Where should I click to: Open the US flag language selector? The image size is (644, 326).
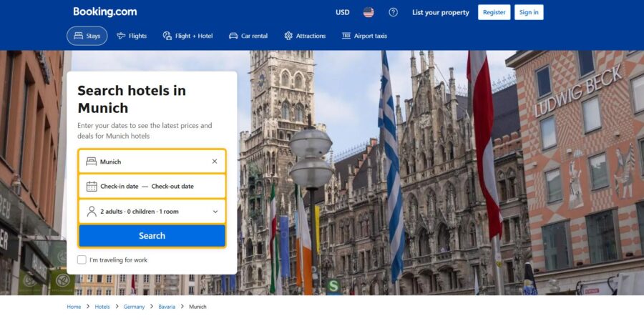point(369,12)
